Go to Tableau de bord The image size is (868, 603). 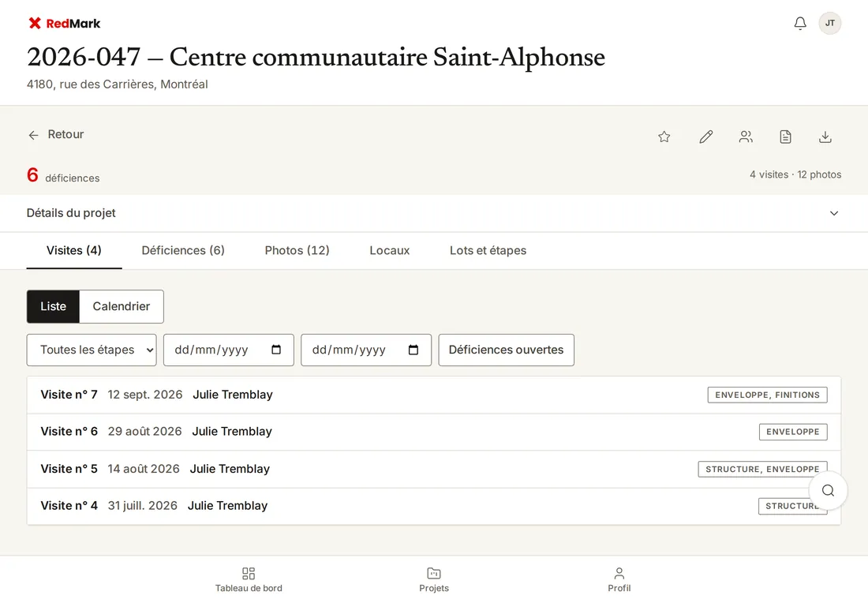coord(249,579)
